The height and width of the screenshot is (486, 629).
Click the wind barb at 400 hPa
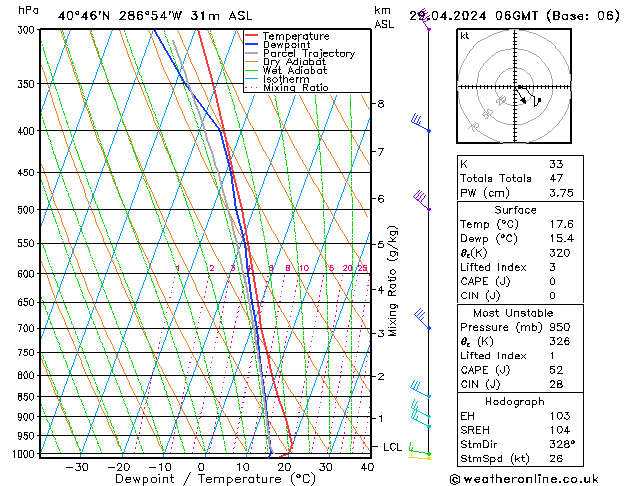(x=420, y=124)
